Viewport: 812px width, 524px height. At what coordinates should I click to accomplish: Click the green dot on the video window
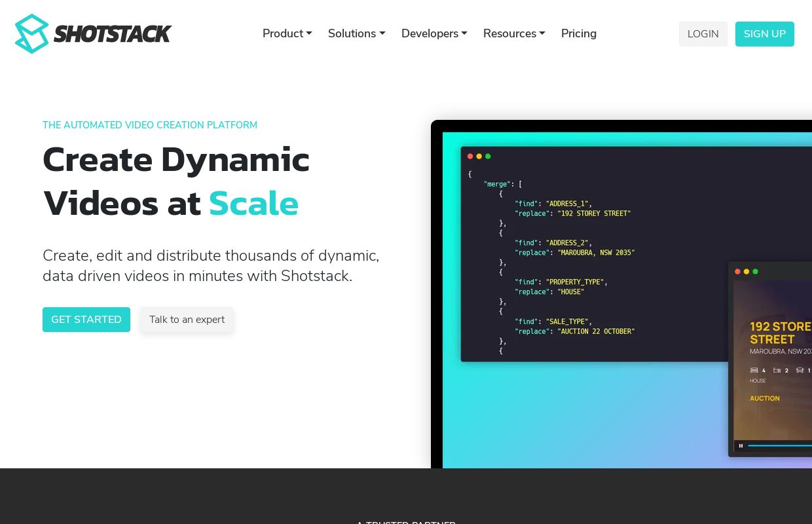(x=755, y=271)
